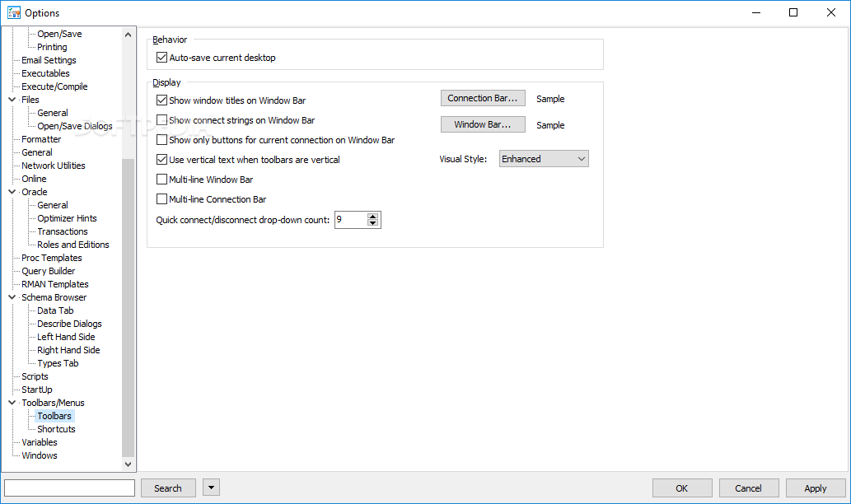851x504 pixels.
Task: Select Open/Save in options tree
Action: [59, 34]
